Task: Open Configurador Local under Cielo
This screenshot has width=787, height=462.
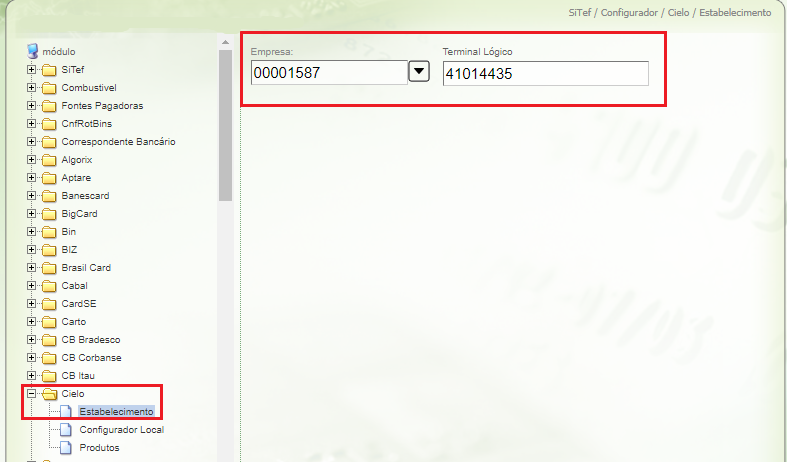Action: pos(121,430)
